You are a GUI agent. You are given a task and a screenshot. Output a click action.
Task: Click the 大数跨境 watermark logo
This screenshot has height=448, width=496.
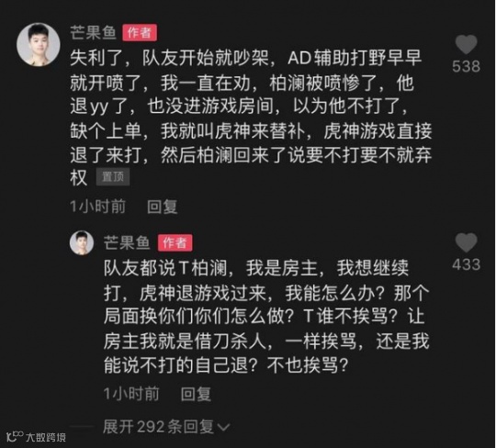(36, 437)
